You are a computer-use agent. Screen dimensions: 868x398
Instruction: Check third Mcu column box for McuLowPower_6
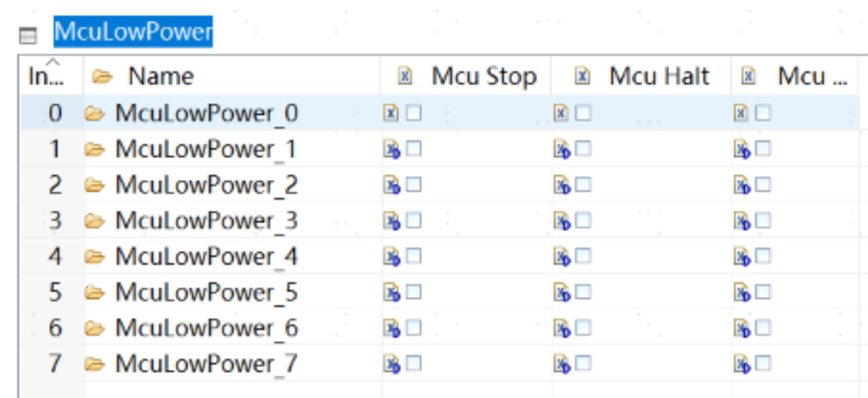[763, 327]
